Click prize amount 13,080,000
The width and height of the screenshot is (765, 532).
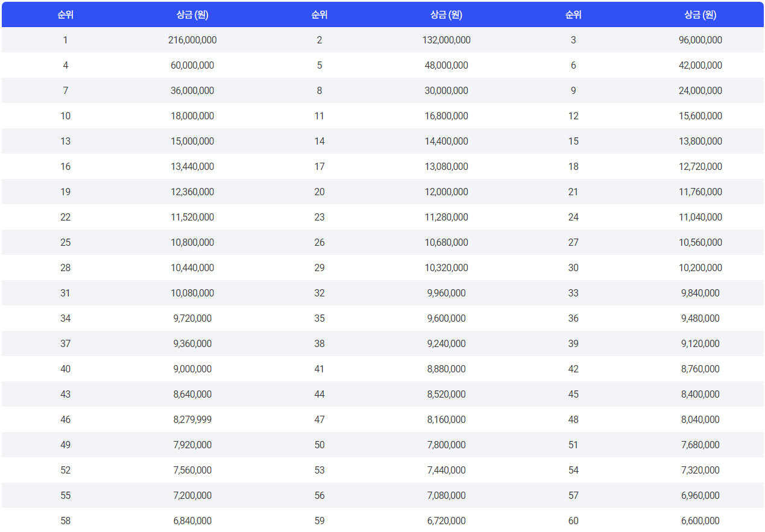pyautogui.click(x=446, y=166)
